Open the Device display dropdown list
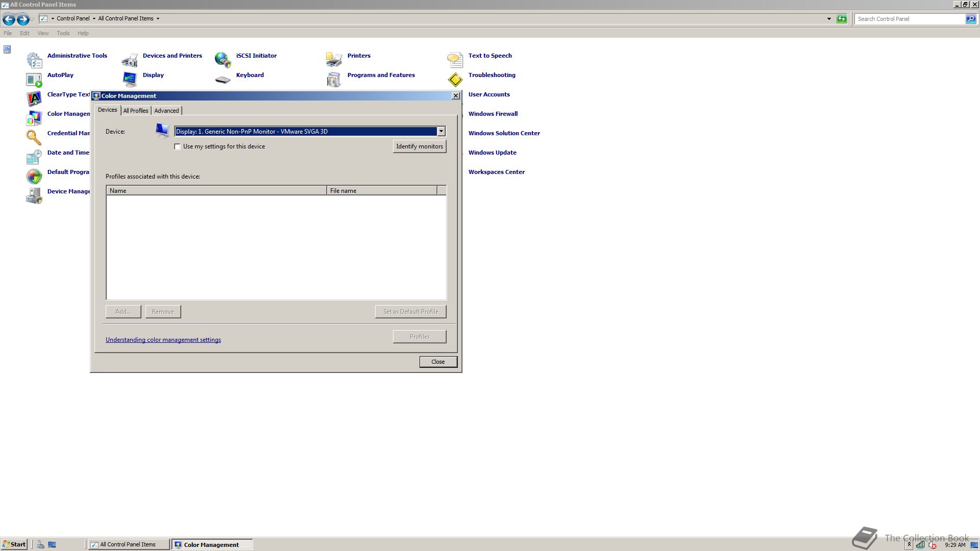The height and width of the screenshot is (551, 980). (x=441, y=132)
